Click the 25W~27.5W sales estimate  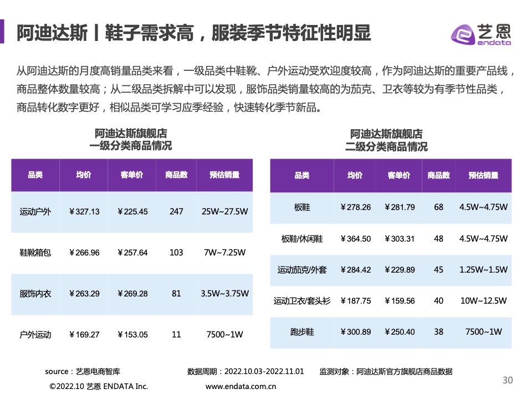pyautogui.click(x=224, y=212)
